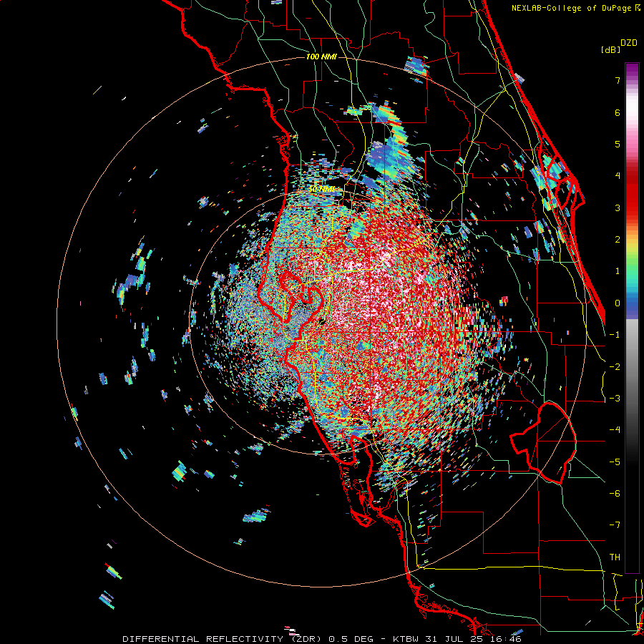The width and height of the screenshot is (644, 644).
Task: Click the "-2" value on color scale
Action: (615, 367)
